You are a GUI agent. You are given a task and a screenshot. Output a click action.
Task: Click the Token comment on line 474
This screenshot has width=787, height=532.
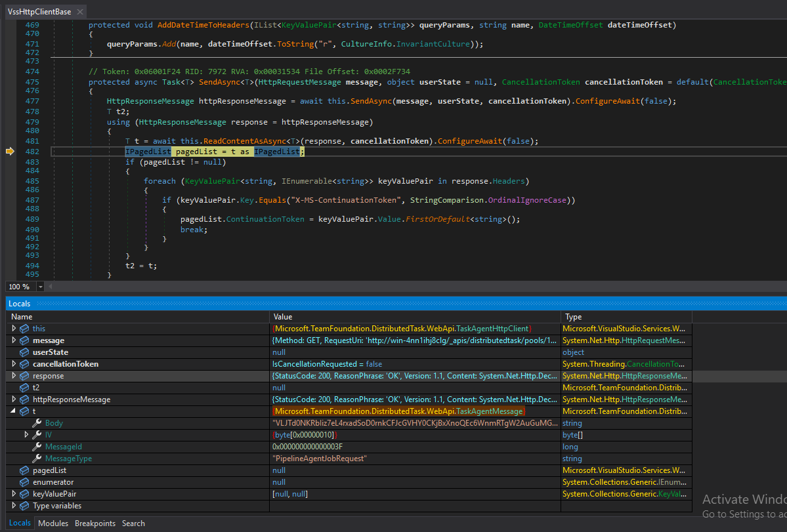pyautogui.click(x=249, y=72)
